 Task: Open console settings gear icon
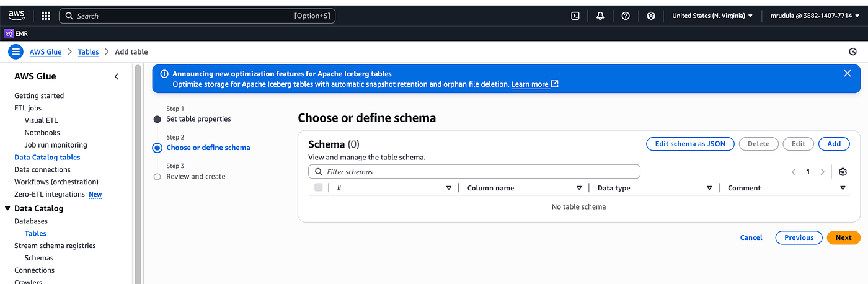(x=651, y=16)
